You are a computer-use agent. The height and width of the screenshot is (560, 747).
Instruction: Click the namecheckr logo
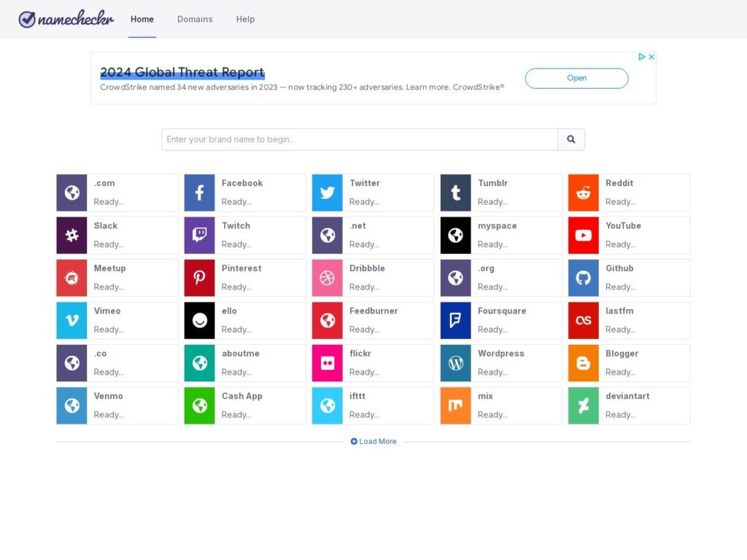tap(66, 19)
